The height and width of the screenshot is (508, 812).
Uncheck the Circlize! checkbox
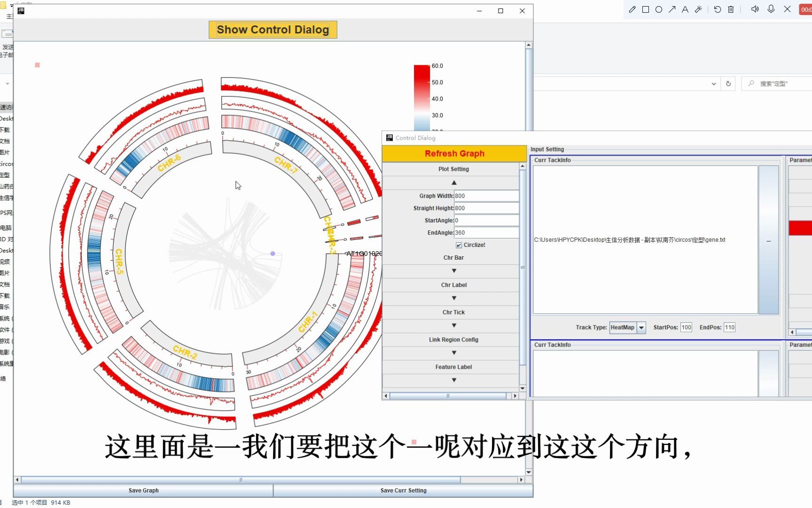(459, 245)
